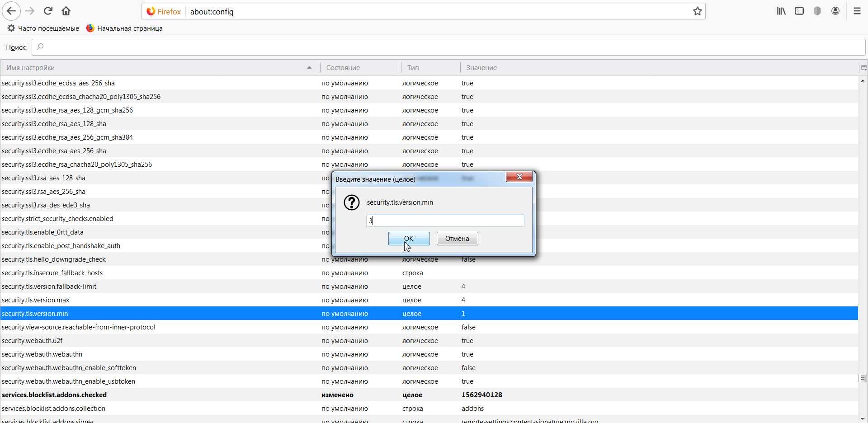Go to the Home page icon

pos(66,11)
